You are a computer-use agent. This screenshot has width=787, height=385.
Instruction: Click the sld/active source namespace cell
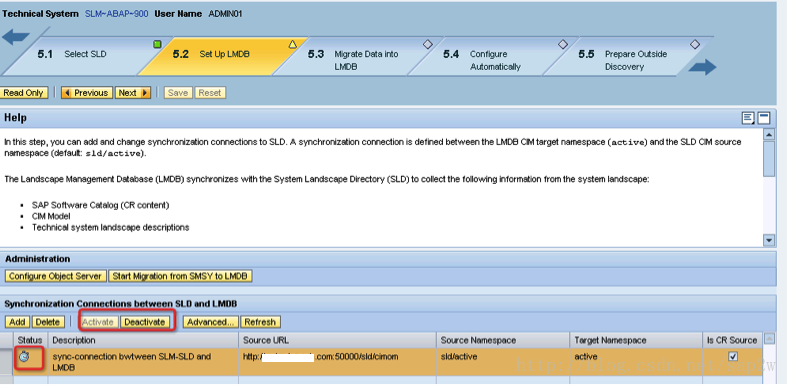503,362
